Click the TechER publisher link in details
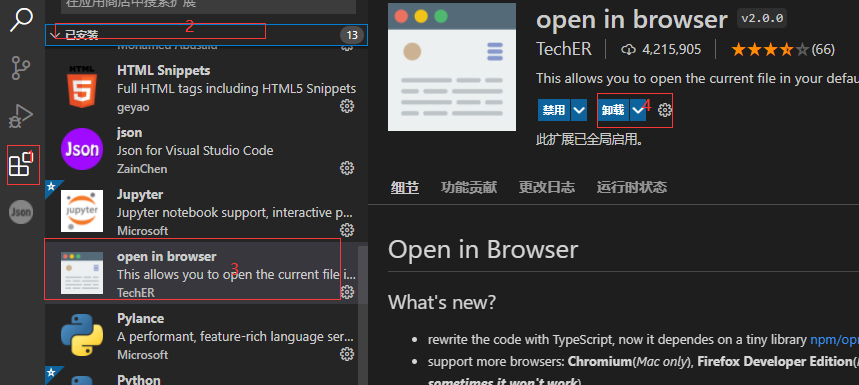859x385 pixels. point(564,49)
